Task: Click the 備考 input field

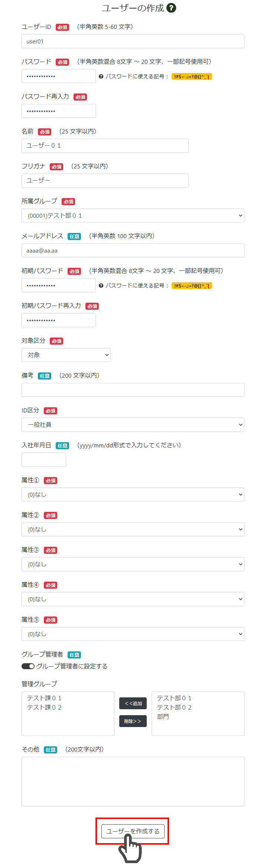Action: coord(133,390)
